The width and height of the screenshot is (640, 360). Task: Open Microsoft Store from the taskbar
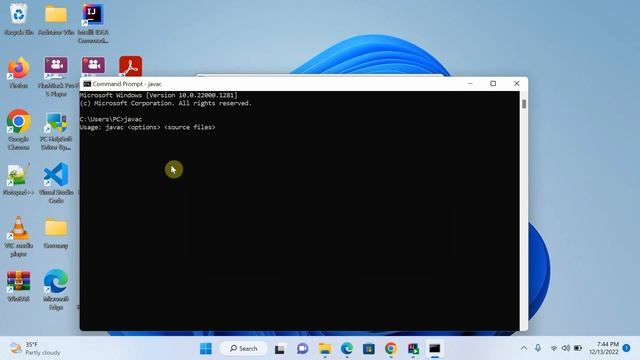(369, 349)
